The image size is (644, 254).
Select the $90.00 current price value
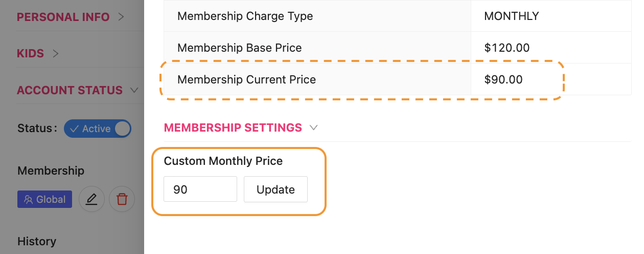tap(503, 79)
